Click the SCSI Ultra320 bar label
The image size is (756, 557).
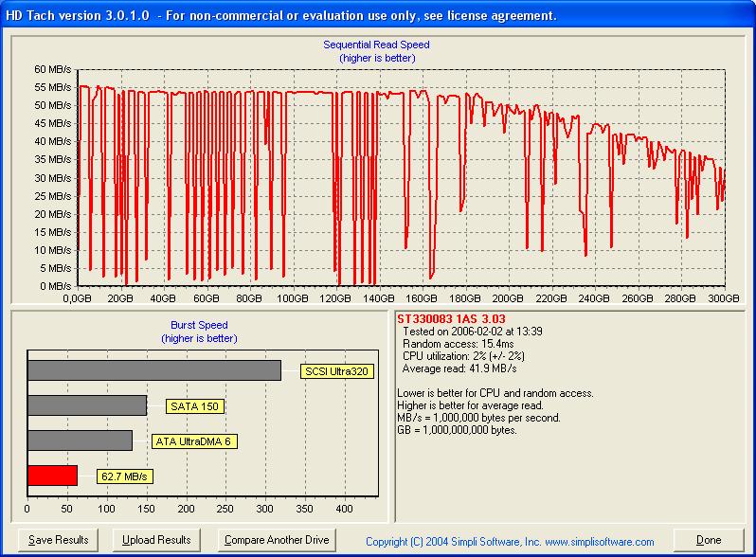point(337,371)
